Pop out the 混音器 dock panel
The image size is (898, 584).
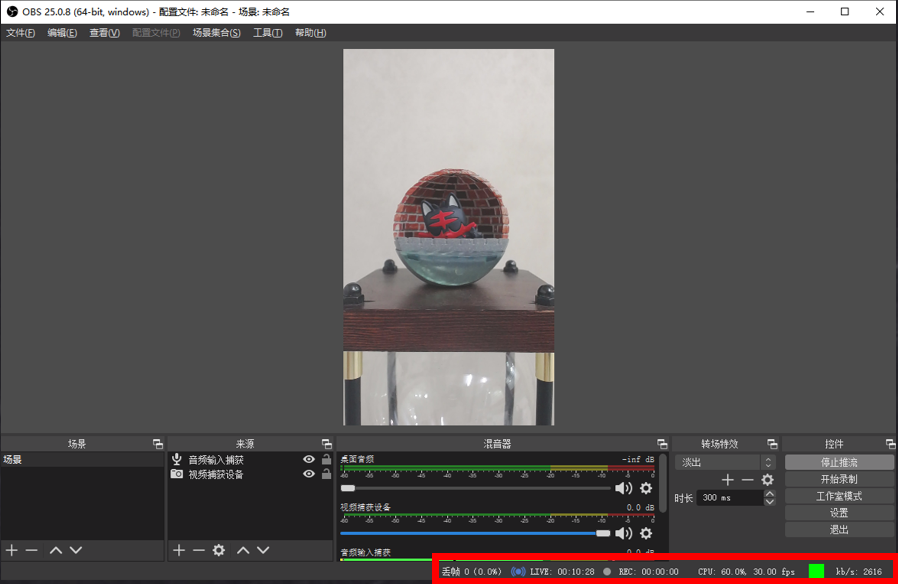point(662,444)
